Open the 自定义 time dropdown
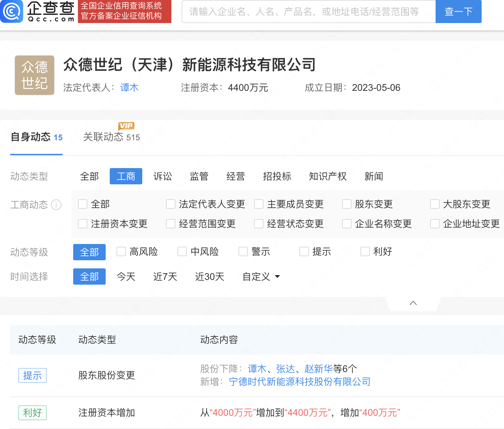The height and width of the screenshot is (429, 504). (x=261, y=277)
